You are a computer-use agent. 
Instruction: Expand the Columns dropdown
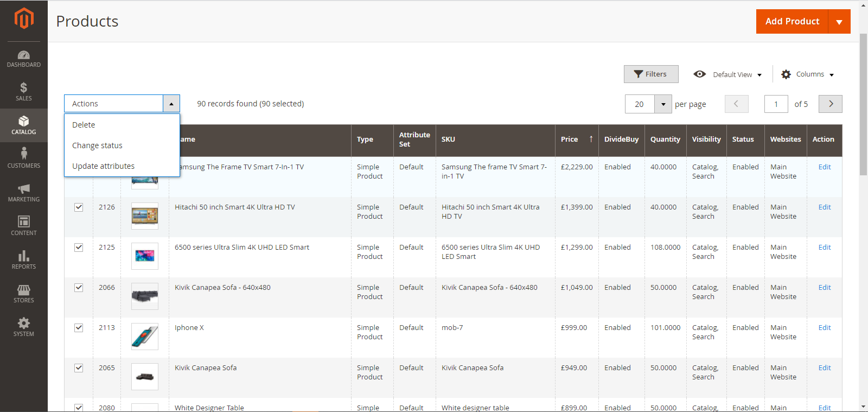pyautogui.click(x=808, y=74)
